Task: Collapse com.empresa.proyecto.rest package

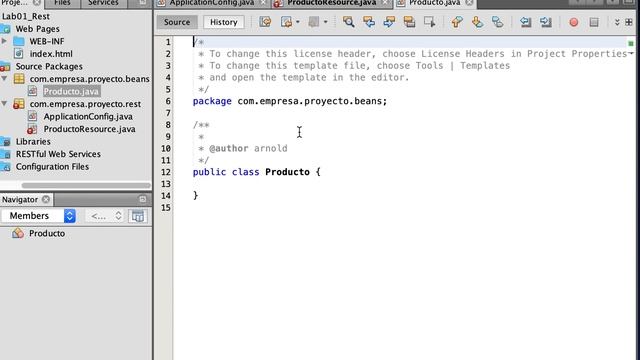Action: [4, 104]
